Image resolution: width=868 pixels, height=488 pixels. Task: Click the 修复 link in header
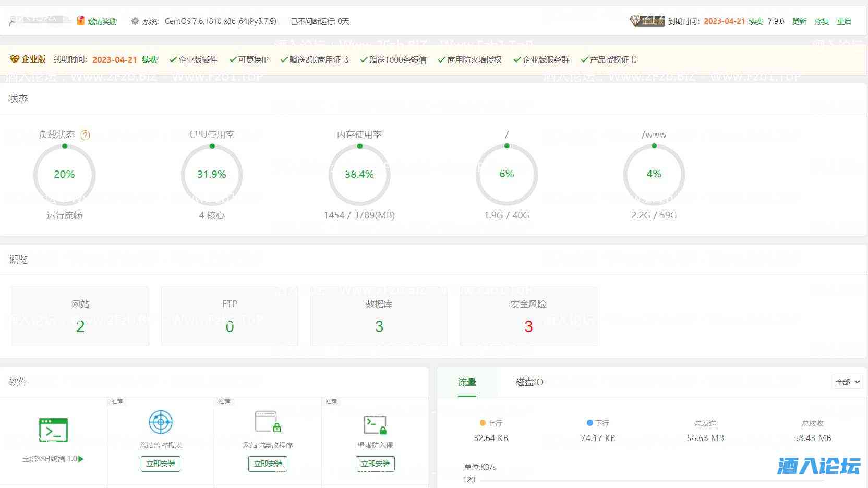822,21
